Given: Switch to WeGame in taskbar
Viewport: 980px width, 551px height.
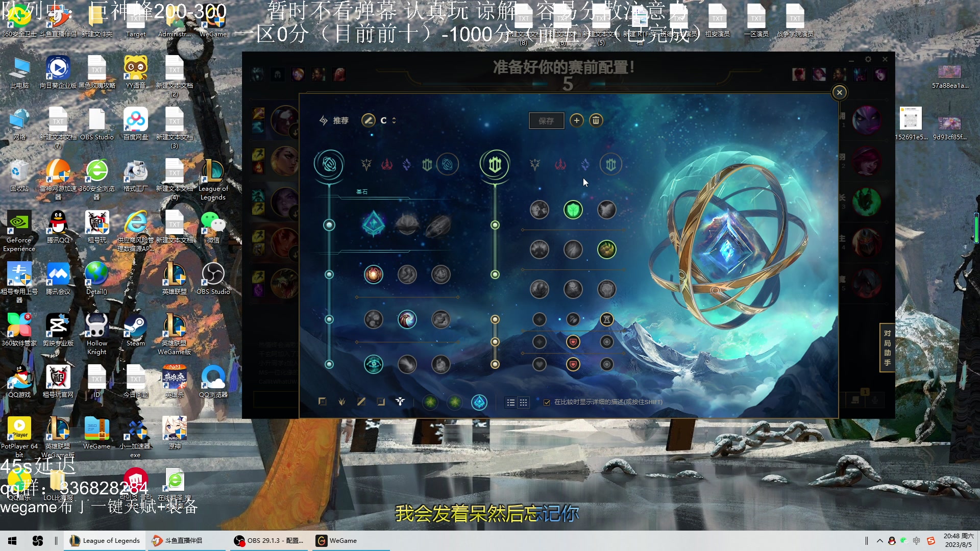Looking at the screenshot, I should tap(351, 541).
